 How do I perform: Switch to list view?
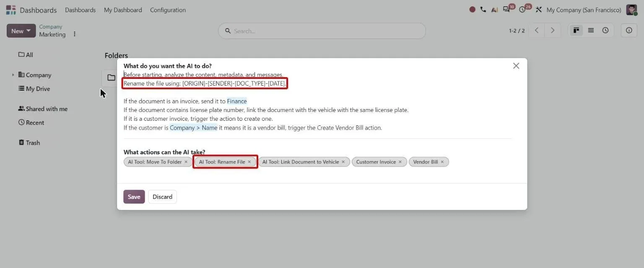point(591,30)
